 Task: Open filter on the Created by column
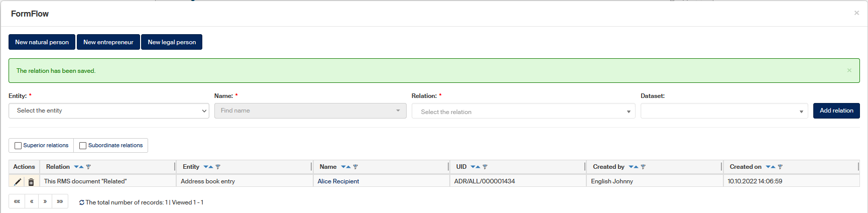pyautogui.click(x=643, y=167)
